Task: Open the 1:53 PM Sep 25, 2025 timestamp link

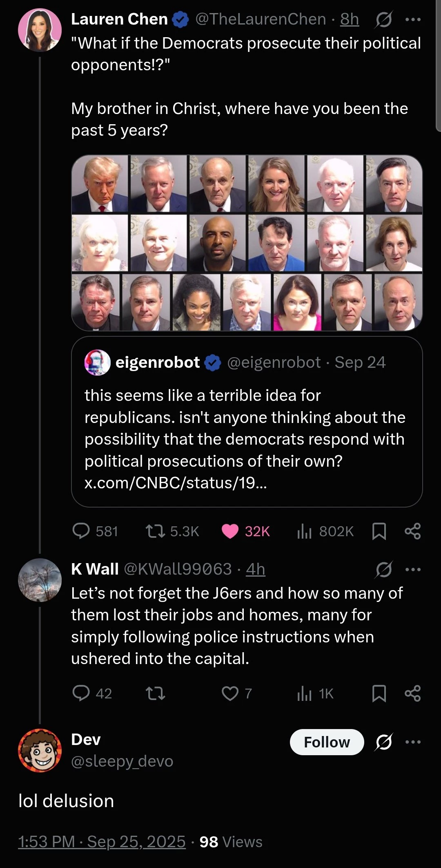Action: click(102, 842)
